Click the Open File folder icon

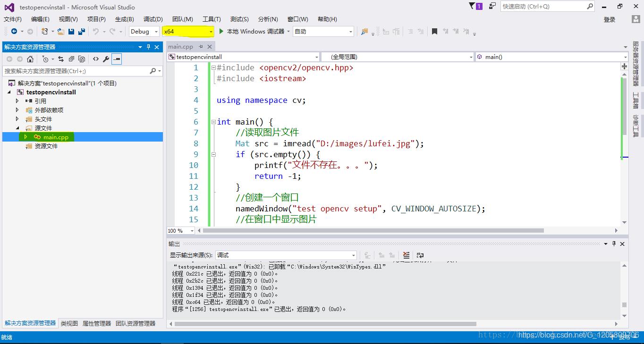[61, 32]
